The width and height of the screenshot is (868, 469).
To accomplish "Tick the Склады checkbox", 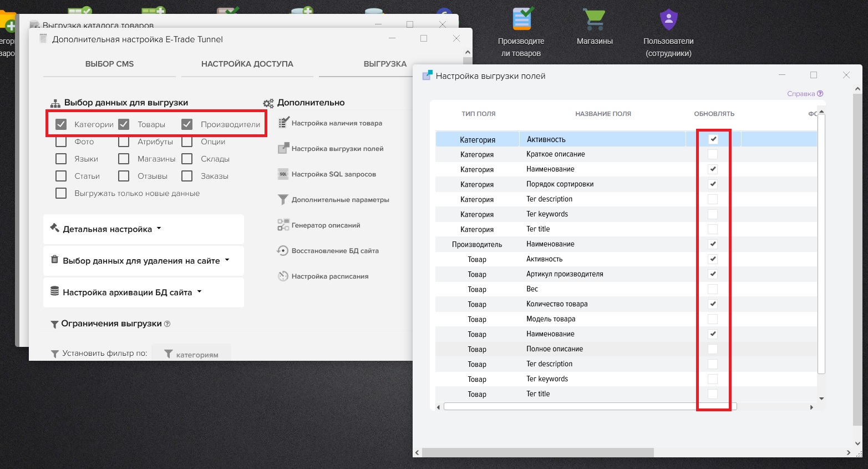I will [x=187, y=159].
